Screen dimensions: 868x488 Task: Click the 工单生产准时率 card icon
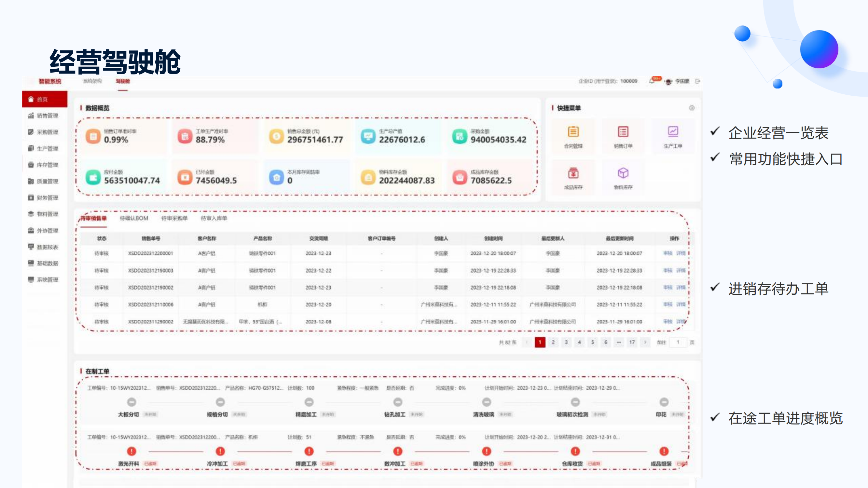[185, 136]
